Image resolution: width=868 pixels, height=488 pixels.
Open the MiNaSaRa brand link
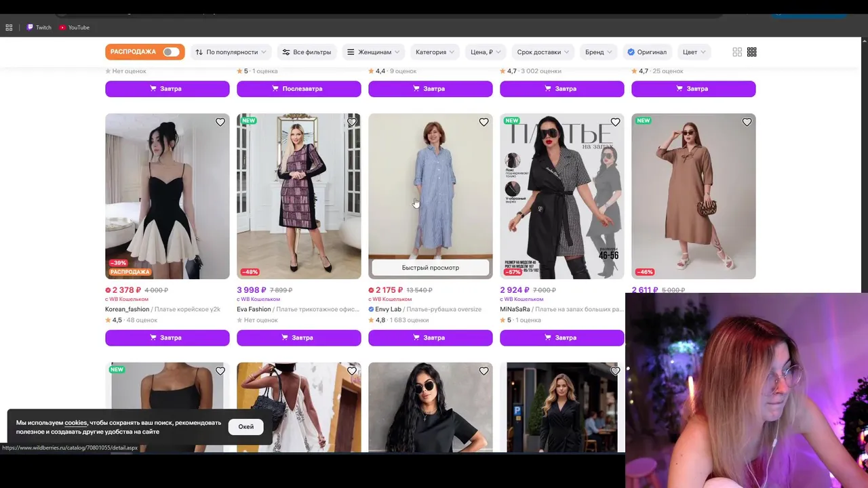click(514, 309)
